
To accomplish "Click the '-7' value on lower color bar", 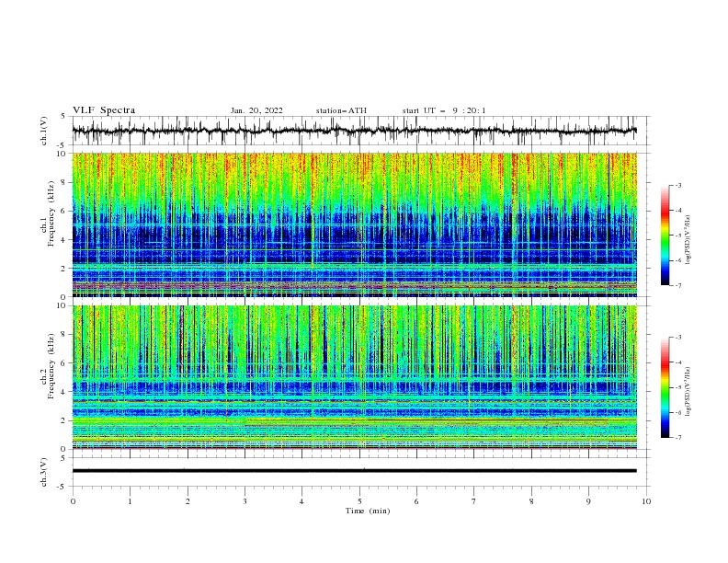I will click(x=677, y=437).
